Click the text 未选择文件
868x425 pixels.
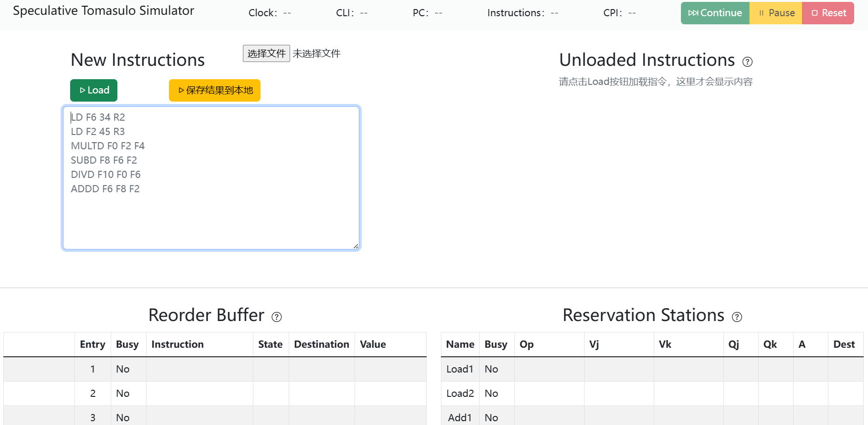point(316,53)
